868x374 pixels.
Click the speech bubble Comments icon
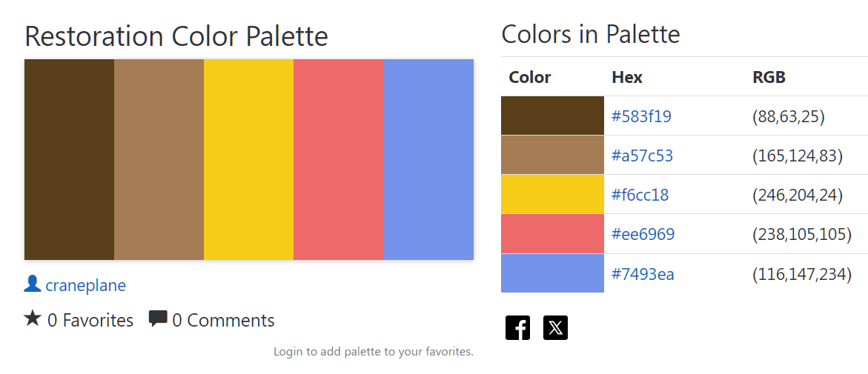click(158, 319)
